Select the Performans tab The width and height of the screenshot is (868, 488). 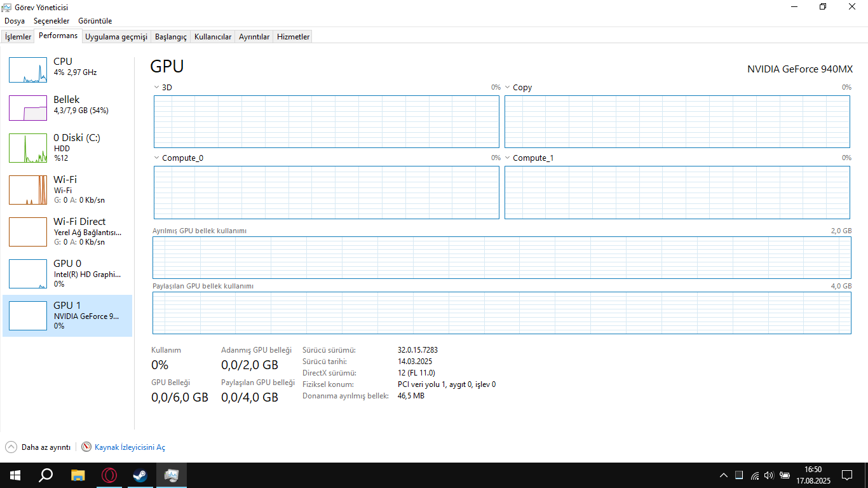58,36
